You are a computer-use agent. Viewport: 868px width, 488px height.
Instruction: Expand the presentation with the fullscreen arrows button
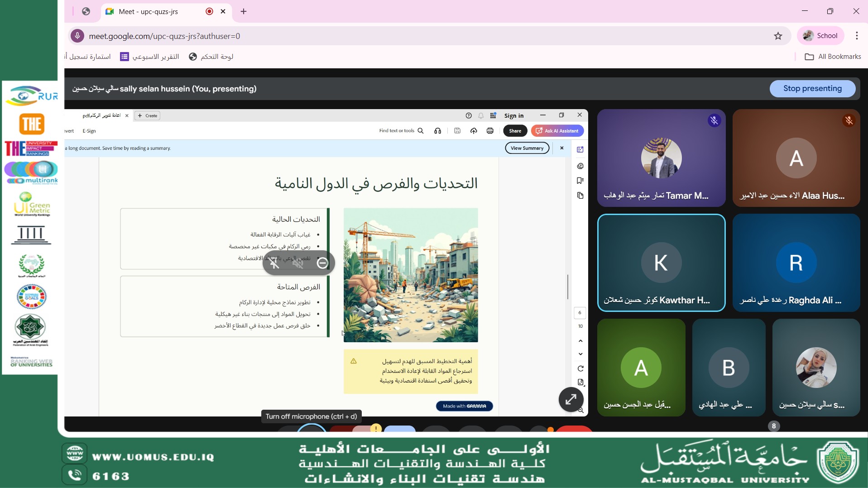pos(571,399)
